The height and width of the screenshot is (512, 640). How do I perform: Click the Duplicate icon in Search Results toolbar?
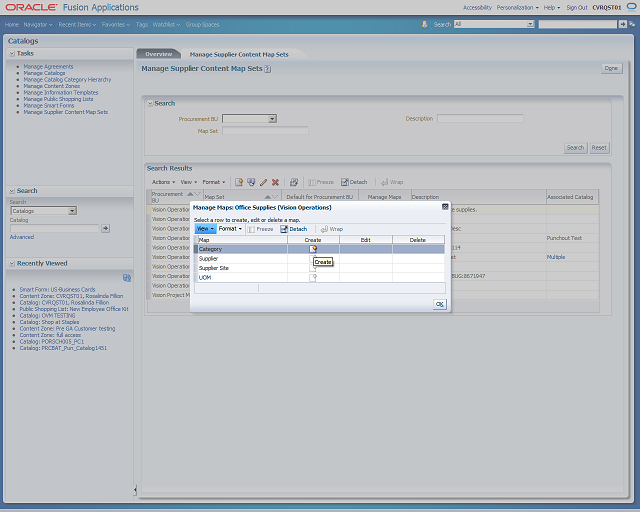251,182
